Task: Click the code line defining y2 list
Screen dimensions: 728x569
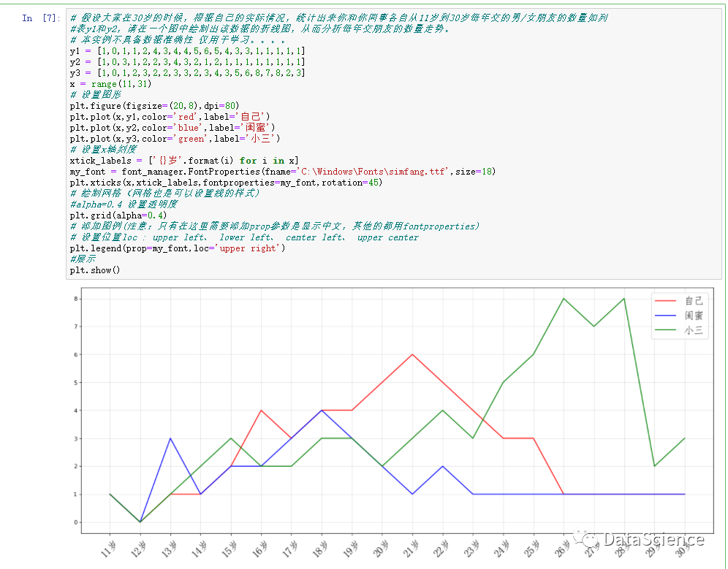Action: (188, 62)
